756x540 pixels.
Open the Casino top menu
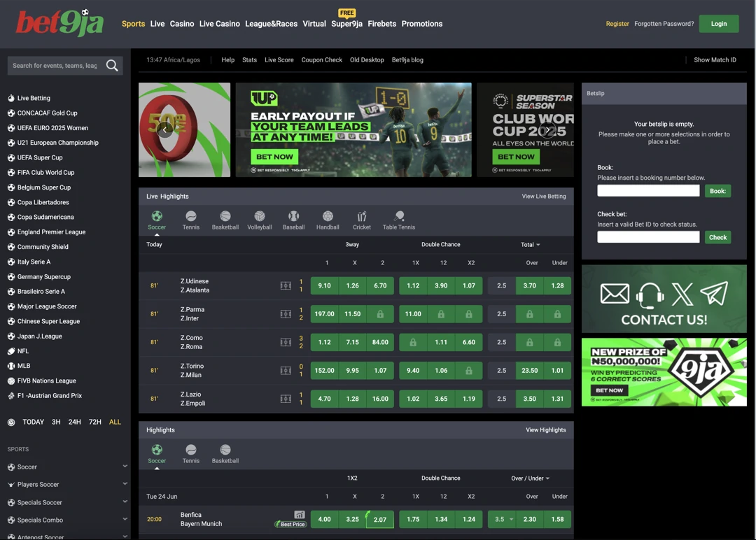[182, 24]
